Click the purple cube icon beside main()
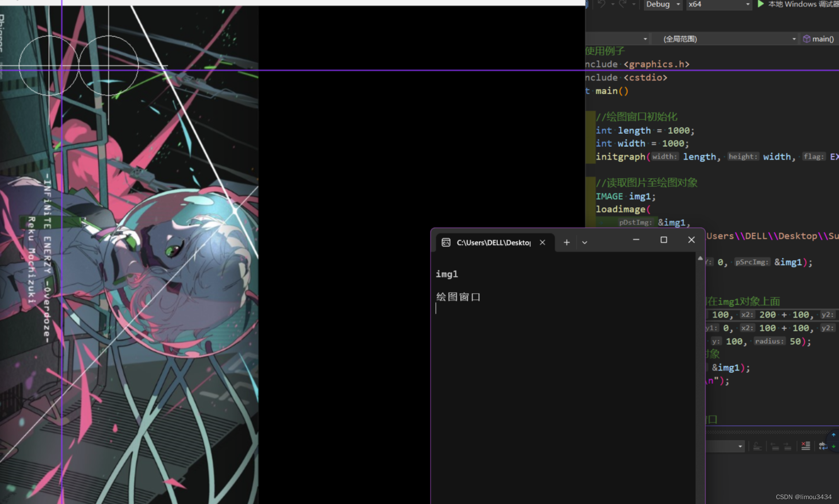Screen dimensions: 839x504 [806, 39]
